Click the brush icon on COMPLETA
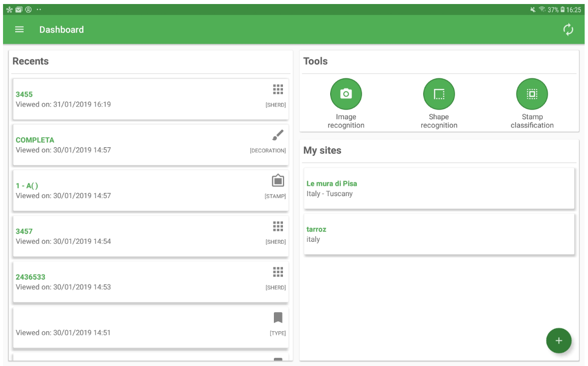Screen dimensions: 588x366 coord(278,135)
